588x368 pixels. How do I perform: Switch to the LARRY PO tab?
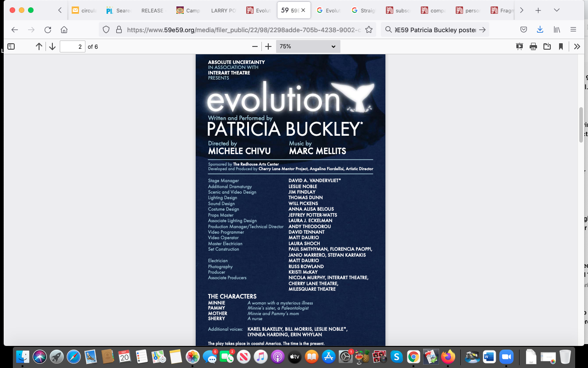tap(223, 10)
